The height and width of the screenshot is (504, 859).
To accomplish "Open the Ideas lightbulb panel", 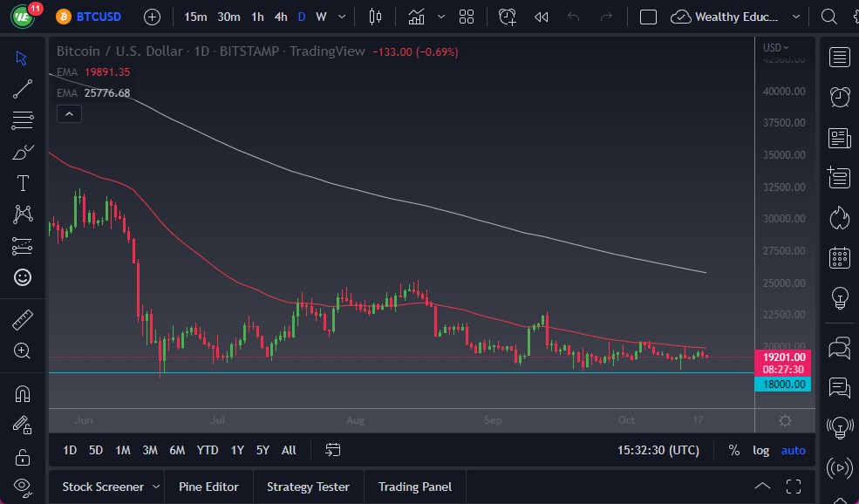I will [838, 297].
